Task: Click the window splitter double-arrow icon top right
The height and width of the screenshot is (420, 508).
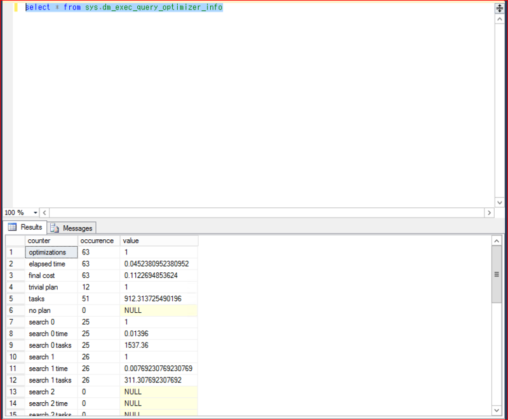Action: 499,8
